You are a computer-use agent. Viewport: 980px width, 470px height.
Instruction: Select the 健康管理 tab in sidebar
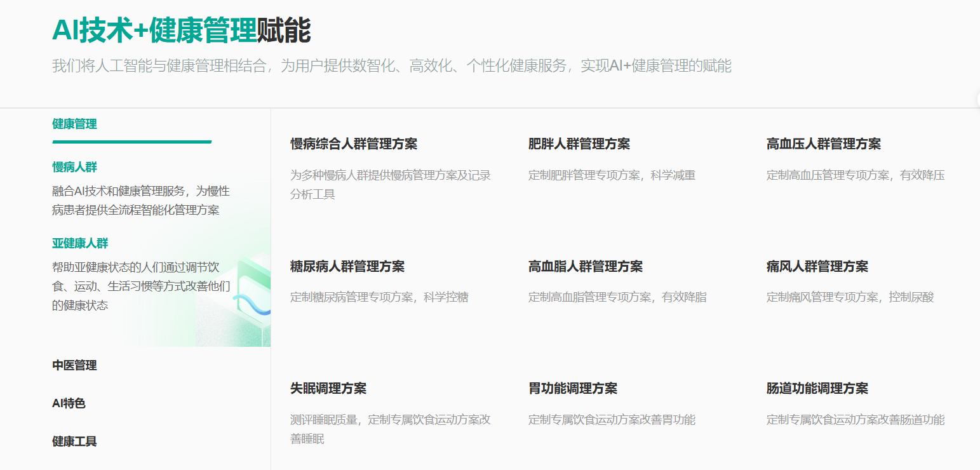point(74,124)
